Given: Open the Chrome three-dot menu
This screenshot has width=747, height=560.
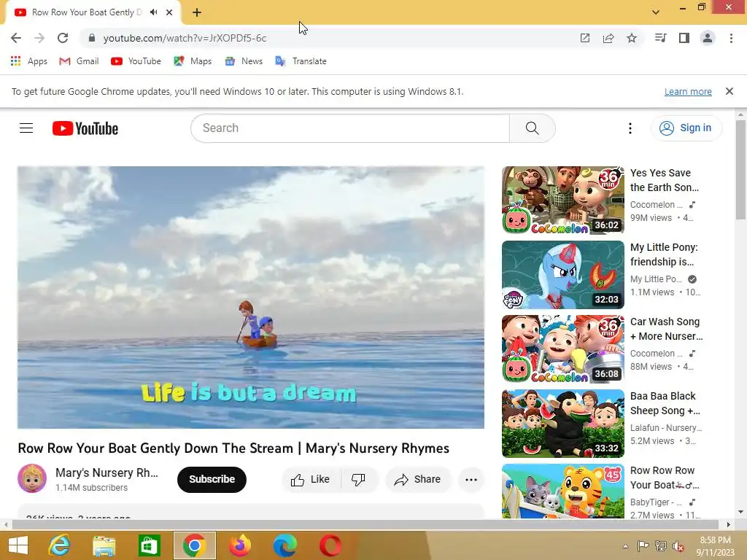Looking at the screenshot, I should point(731,38).
